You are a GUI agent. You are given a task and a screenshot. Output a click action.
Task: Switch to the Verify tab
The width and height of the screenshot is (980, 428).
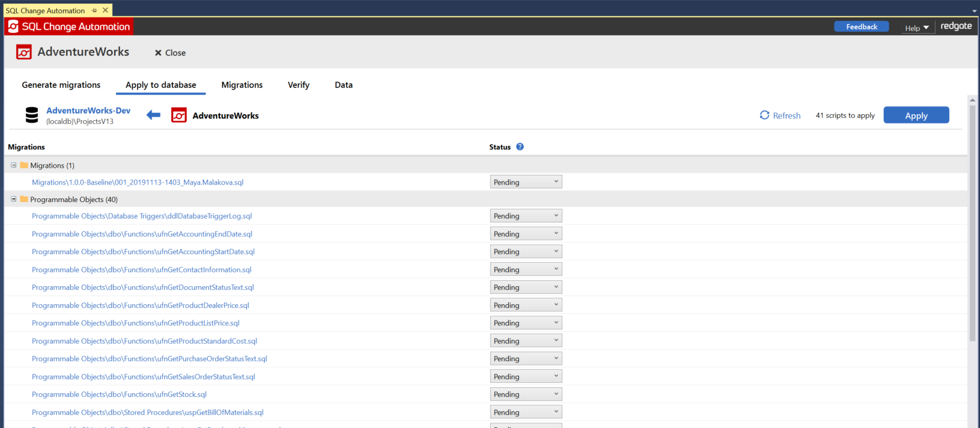pos(299,85)
